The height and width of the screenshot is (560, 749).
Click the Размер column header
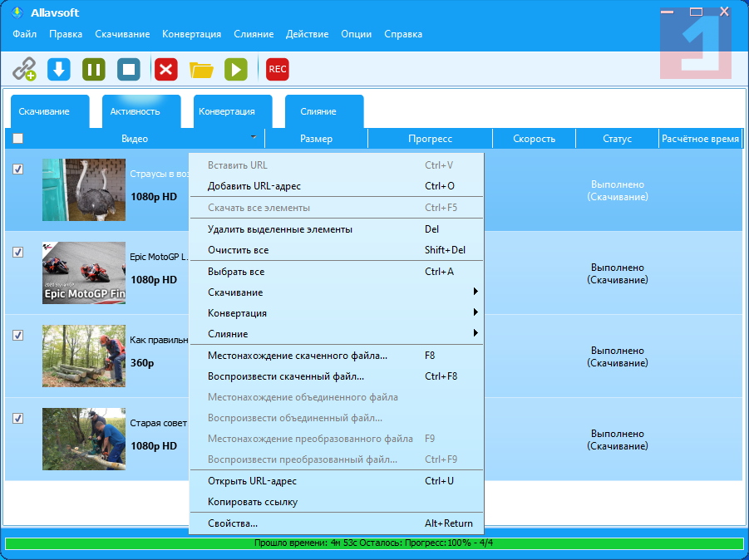point(316,139)
